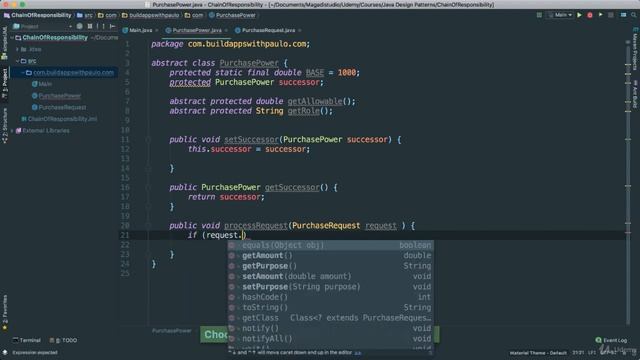
Task: Click fold marker beside getSuccessor method
Action: click(x=148, y=187)
